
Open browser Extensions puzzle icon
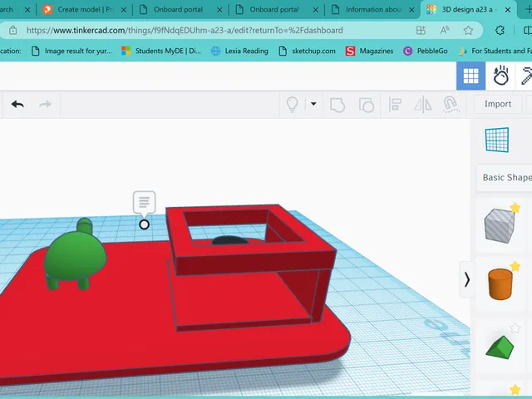coord(500,30)
